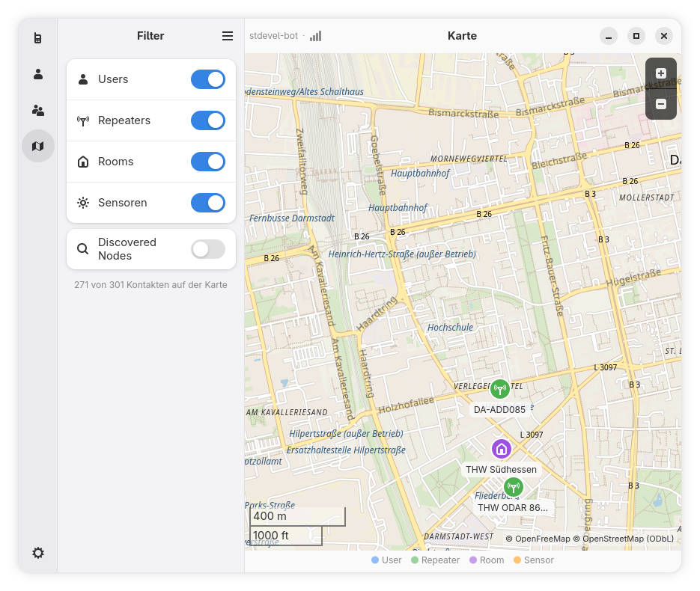This screenshot has width=700, height=591.
Task: Click the Rooms house filter icon
Action: (83, 162)
